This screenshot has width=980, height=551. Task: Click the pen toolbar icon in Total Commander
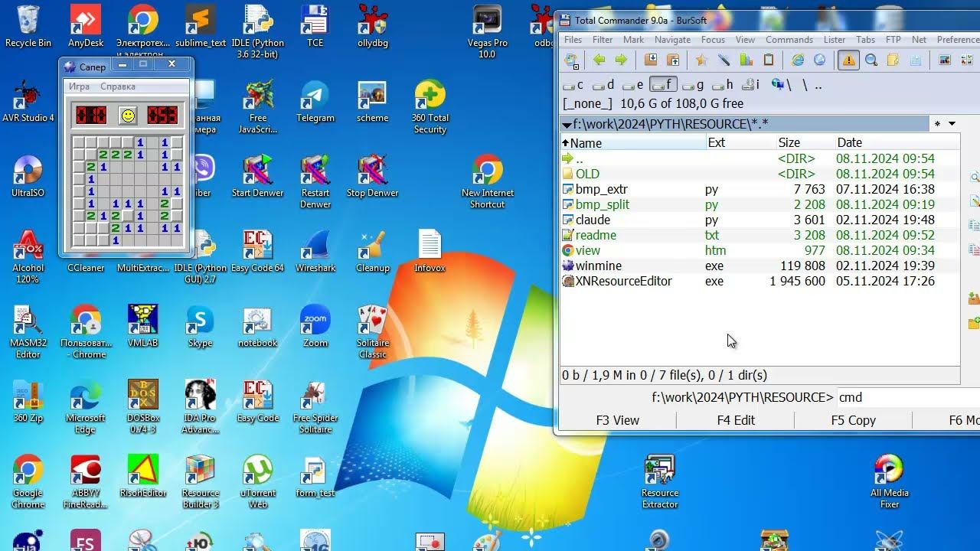click(x=724, y=60)
